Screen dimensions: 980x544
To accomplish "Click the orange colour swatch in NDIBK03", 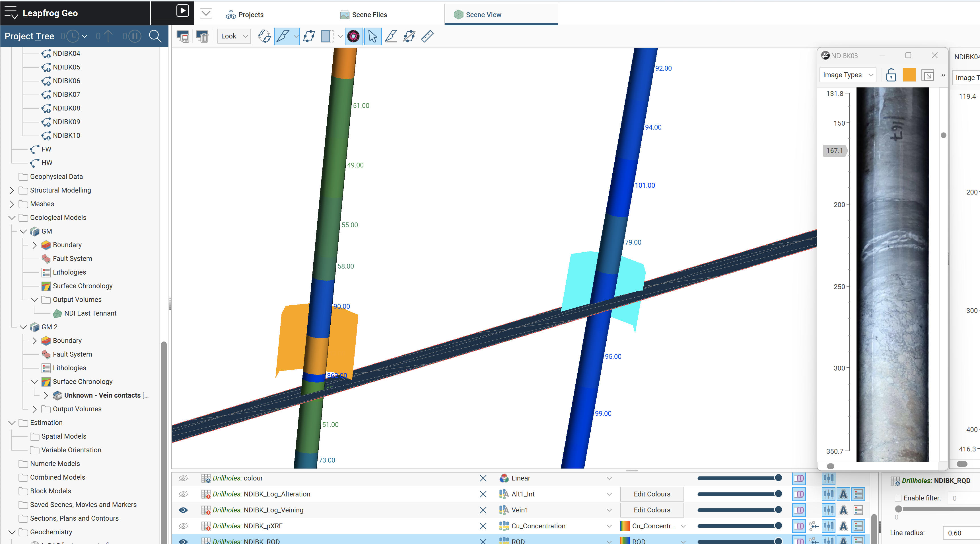I will (x=909, y=75).
